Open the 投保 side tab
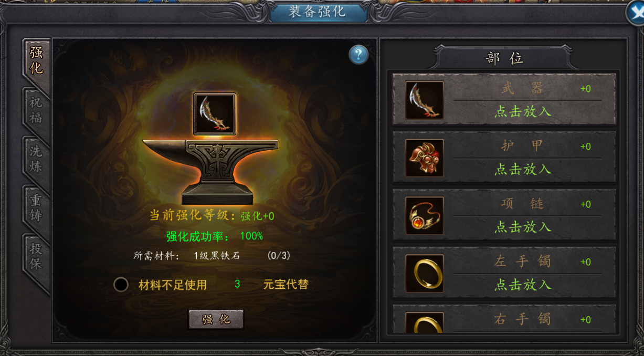The image size is (644, 356). 36,257
